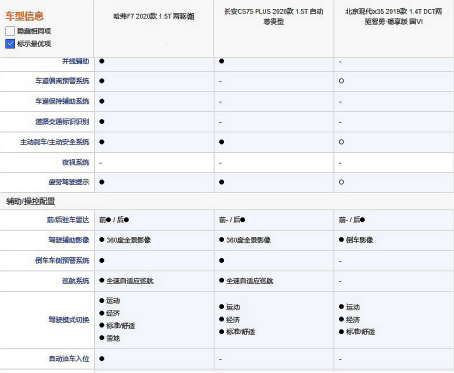Screen dimensions: 454x373
Task: Open the 主动刹车/主动安全系统 parameter link
Action: [55, 142]
